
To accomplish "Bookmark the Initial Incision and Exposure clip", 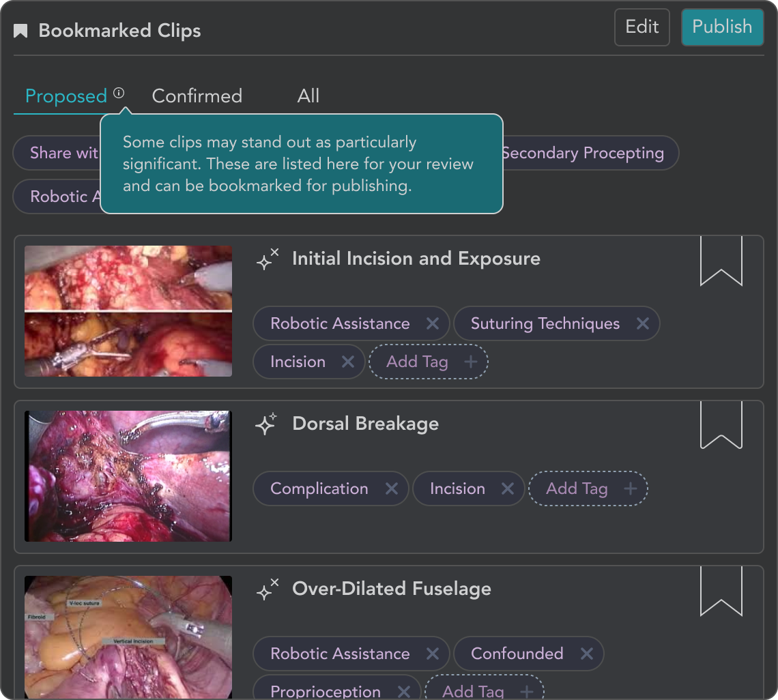I will pos(721,261).
